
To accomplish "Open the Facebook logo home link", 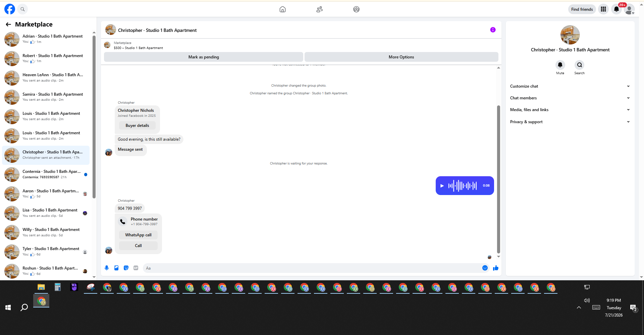I will (x=10, y=9).
